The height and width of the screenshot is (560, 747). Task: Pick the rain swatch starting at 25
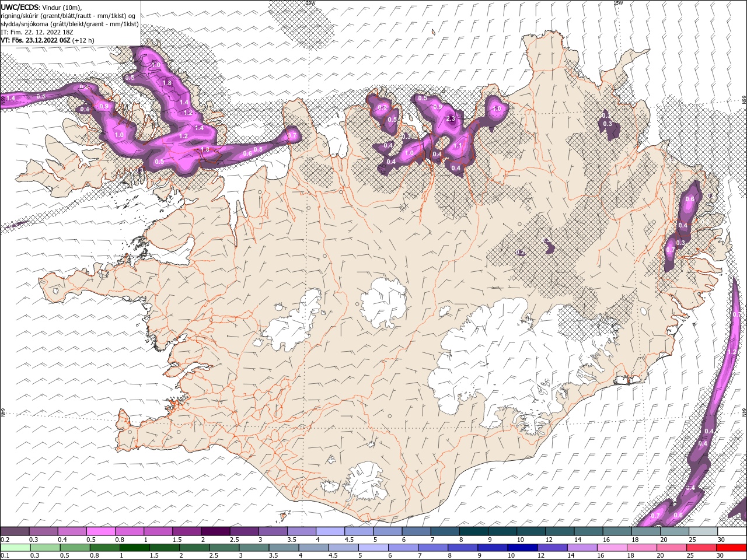[701, 548]
